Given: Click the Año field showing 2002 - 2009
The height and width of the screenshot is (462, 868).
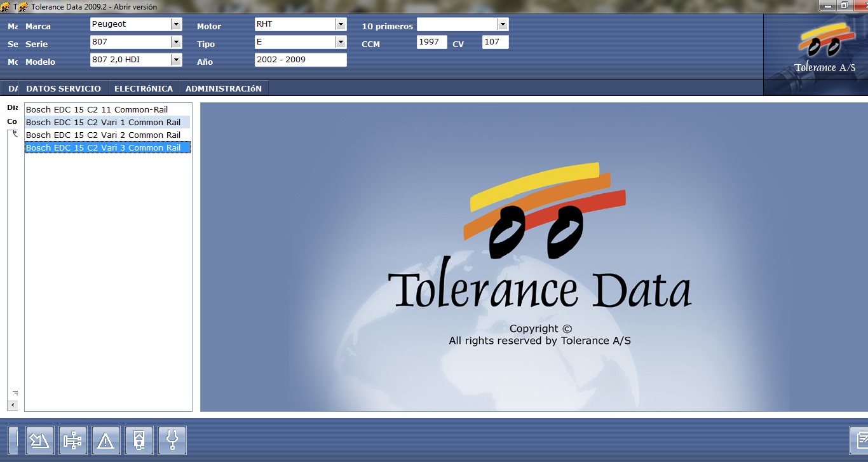Looking at the screenshot, I should 301,60.
